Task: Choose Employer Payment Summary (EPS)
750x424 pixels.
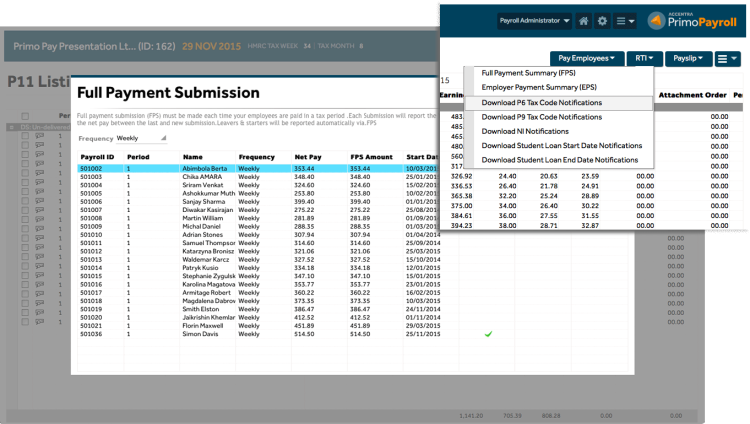Action: click(x=539, y=87)
